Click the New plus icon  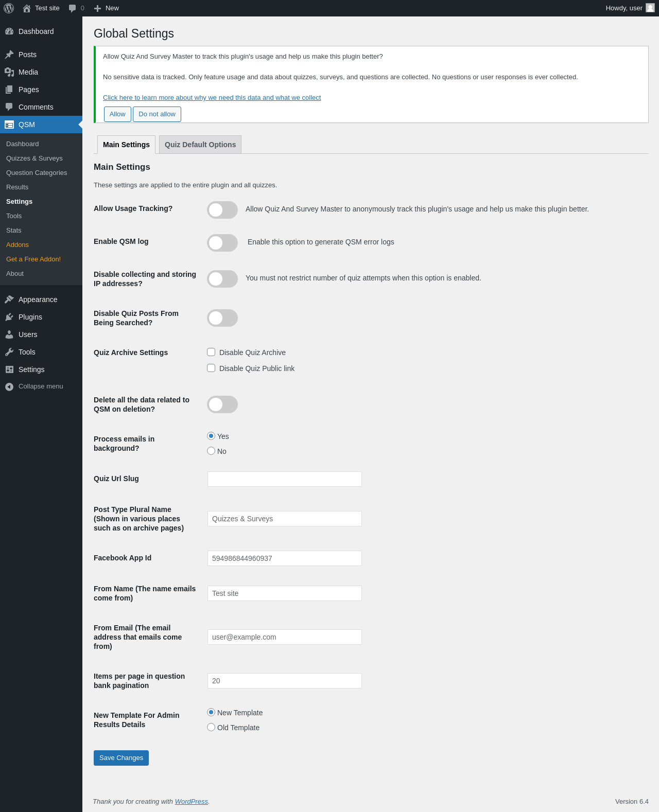97,8
